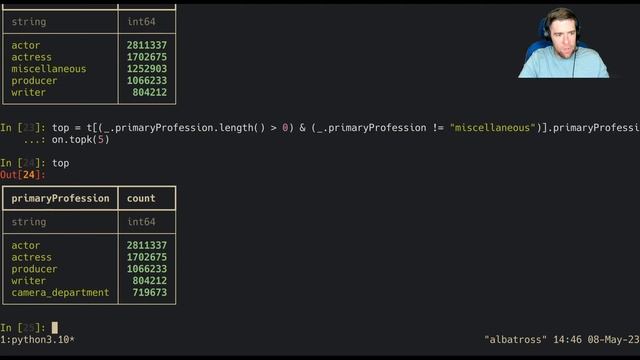Click the 'int64' type label in upper table
Image resolution: width=640 pixels, height=360 pixels.
point(141,22)
